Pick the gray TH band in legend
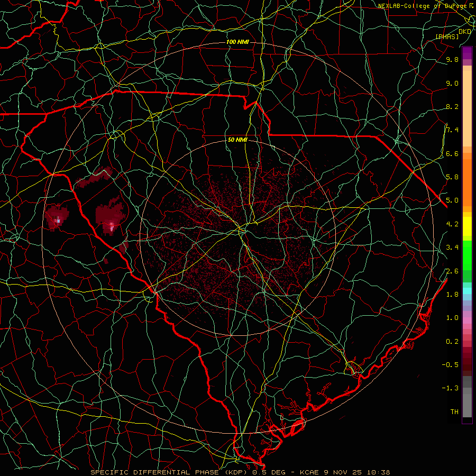This screenshot has height=476, width=476. point(467,406)
